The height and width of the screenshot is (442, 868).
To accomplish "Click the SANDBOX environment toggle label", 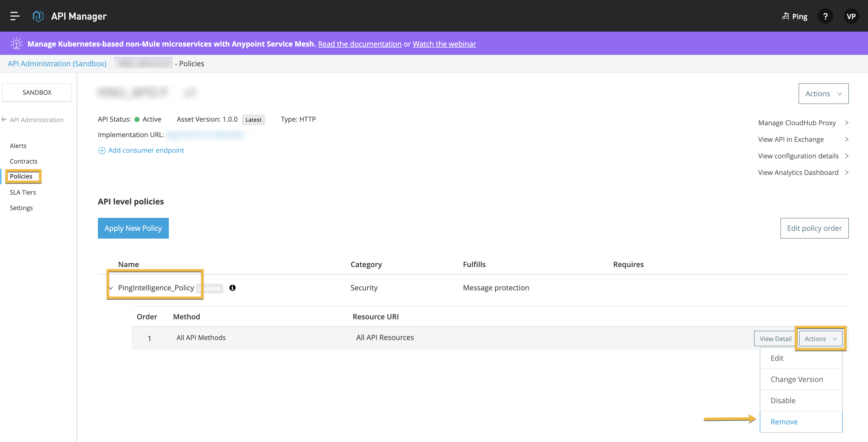I will (x=37, y=92).
